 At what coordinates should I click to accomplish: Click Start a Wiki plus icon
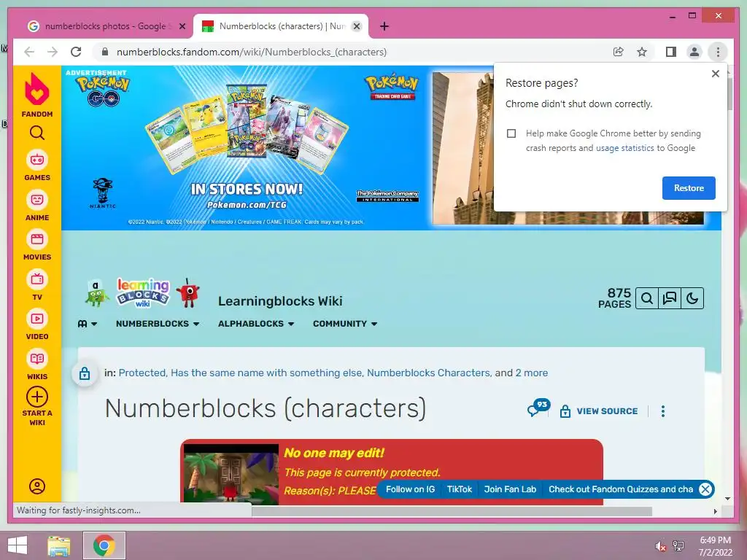point(36,397)
